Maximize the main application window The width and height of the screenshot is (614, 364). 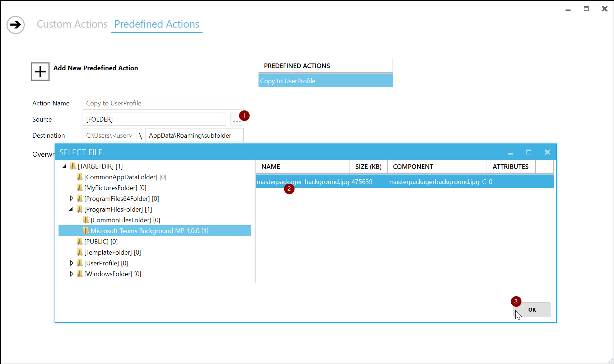pyautogui.click(x=586, y=9)
